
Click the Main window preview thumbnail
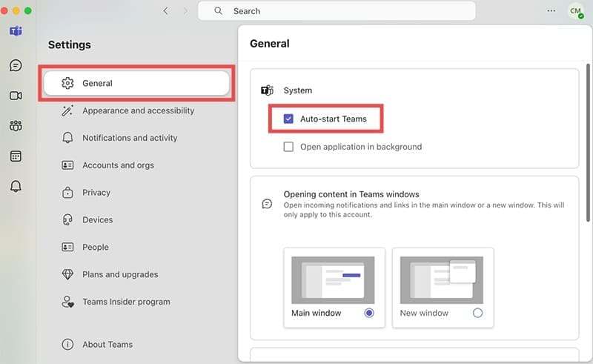[x=333, y=280]
